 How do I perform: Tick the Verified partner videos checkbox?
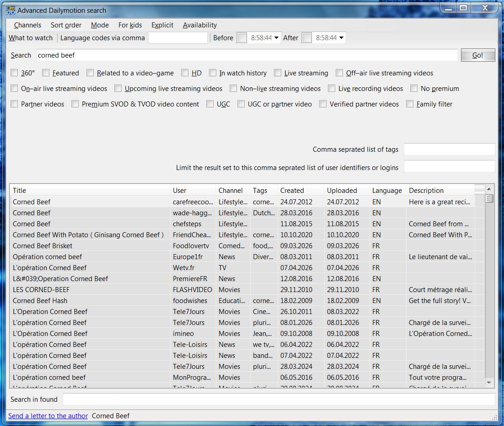coord(323,104)
